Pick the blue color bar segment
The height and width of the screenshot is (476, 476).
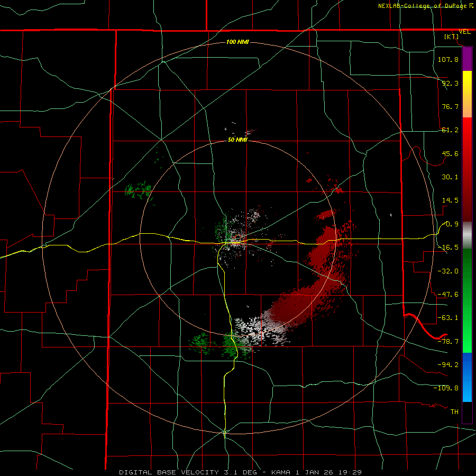467,377
